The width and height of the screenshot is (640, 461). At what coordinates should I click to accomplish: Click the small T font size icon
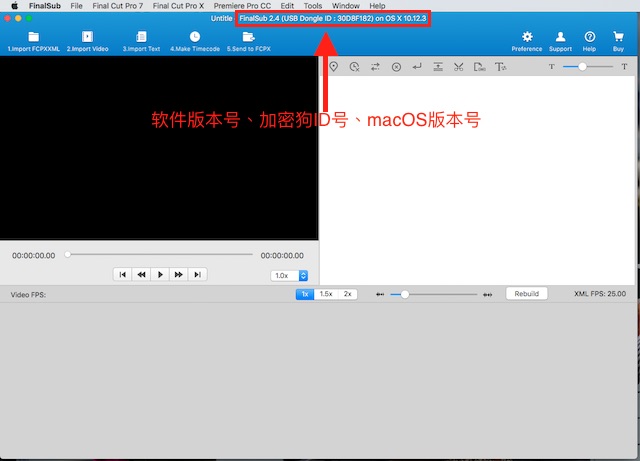coord(551,67)
